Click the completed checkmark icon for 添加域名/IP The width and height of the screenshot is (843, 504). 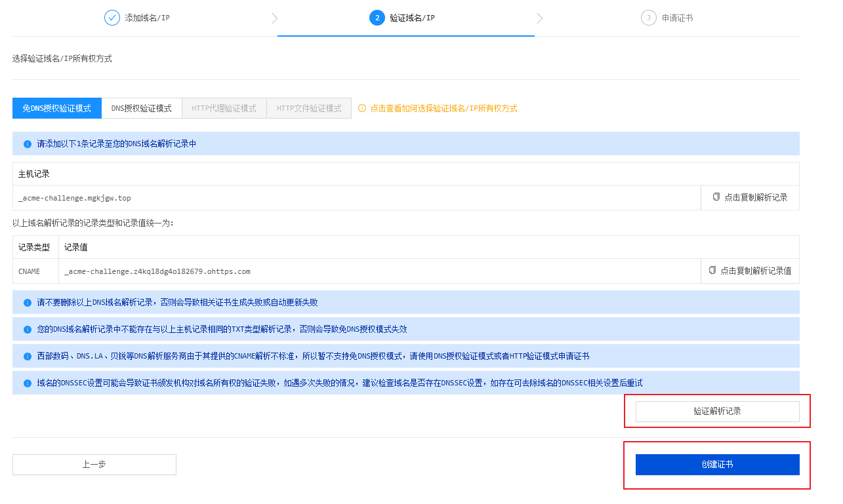point(112,18)
